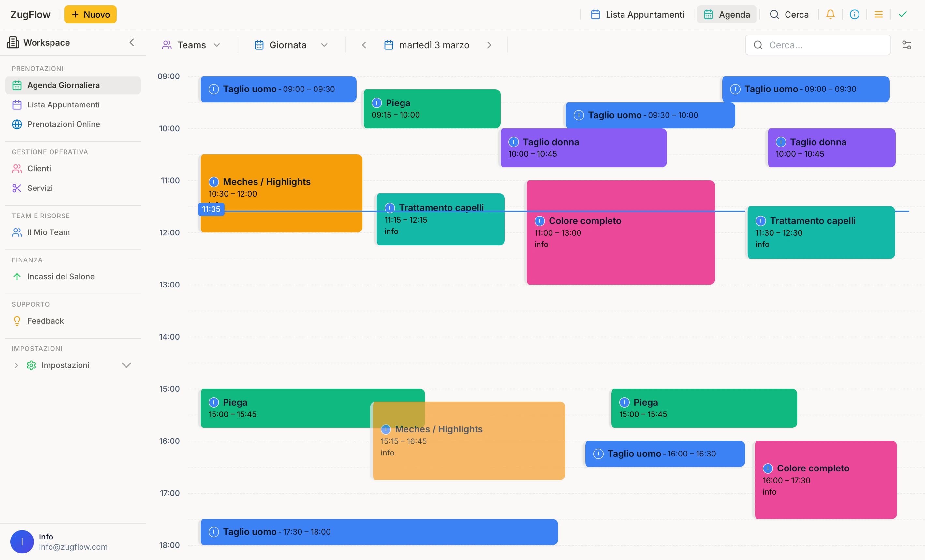Go to the previous day arrow

[x=364, y=45]
